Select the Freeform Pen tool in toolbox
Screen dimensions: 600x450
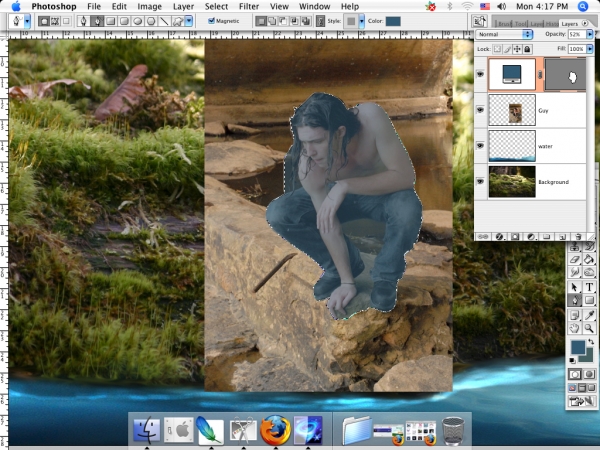point(574,300)
